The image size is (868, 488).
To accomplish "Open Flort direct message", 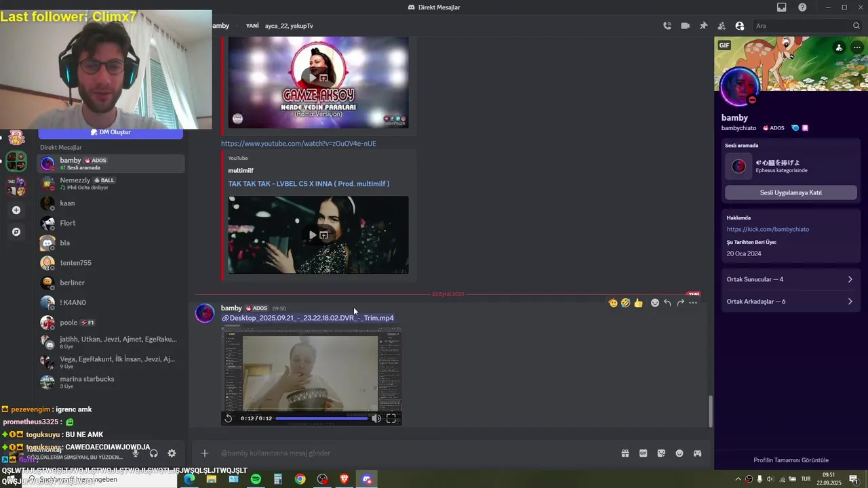I will click(111, 223).
